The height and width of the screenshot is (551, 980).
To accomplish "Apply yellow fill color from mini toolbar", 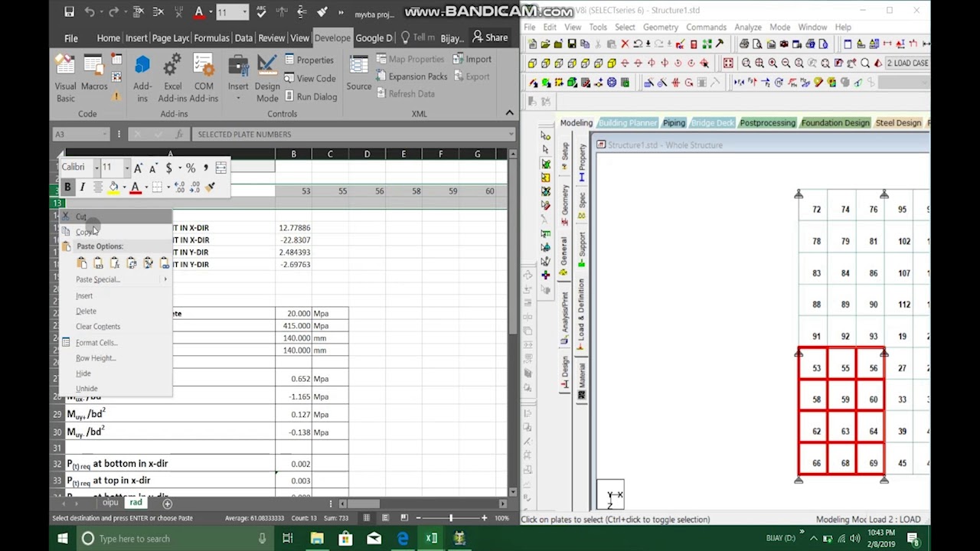I will point(113,187).
